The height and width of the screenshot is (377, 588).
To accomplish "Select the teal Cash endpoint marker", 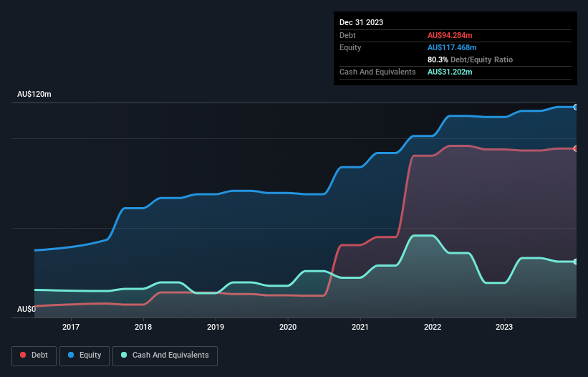I will [576, 262].
